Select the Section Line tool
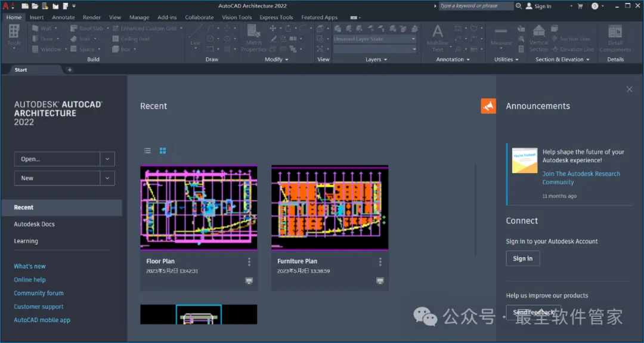Image resolution: width=644 pixels, height=343 pixels. pyautogui.click(x=571, y=39)
